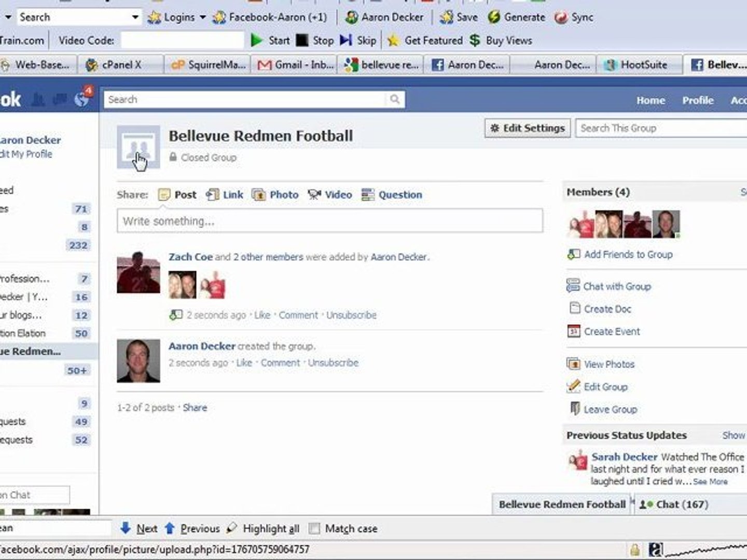Toggle Highlight all in find bar

coord(263,528)
